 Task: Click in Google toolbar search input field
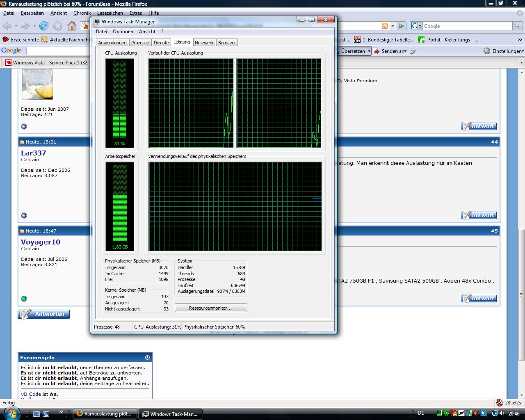(x=58, y=51)
